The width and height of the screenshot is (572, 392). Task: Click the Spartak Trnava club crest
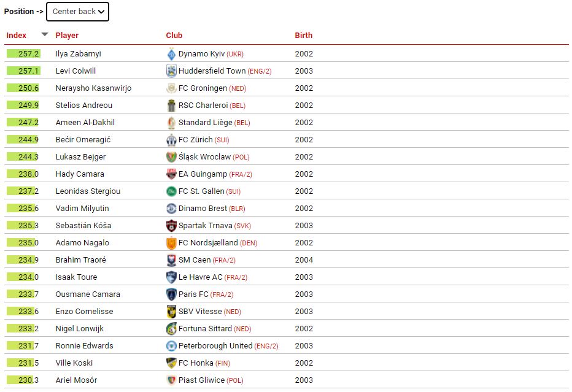[x=171, y=226]
